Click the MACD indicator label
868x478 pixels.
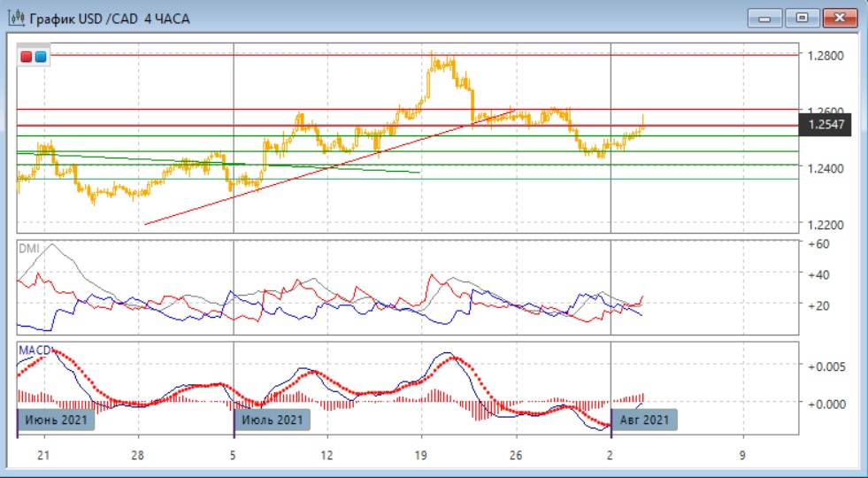click(34, 351)
